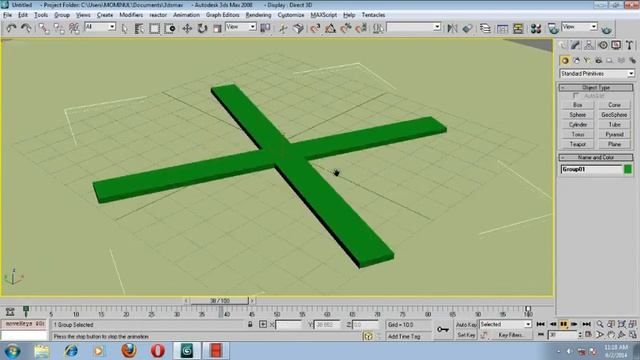Open the Rendering menu
The width and height of the screenshot is (640, 360).
(x=258, y=15)
